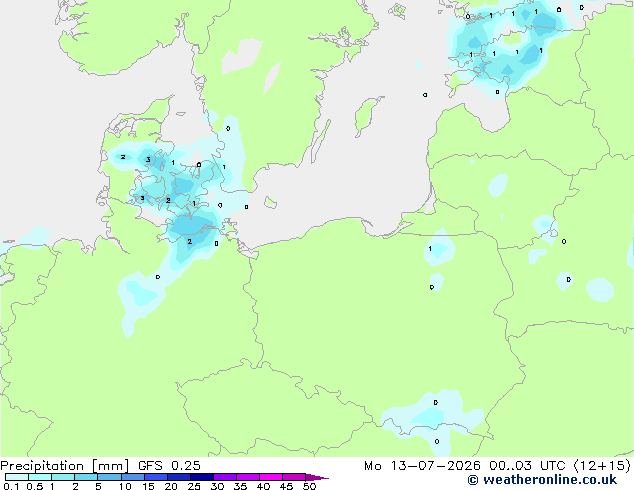Click the legend label '10'
Viewport: 634px width, 490px height.
(125, 486)
